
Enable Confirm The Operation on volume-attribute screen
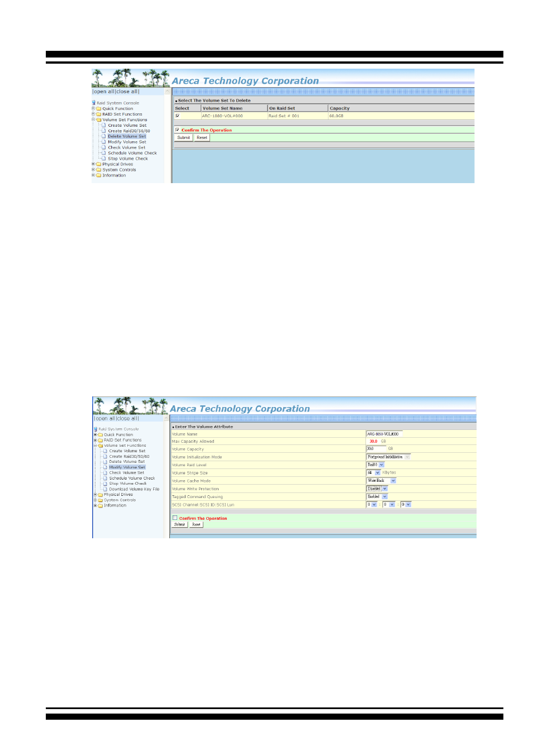point(175,518)
